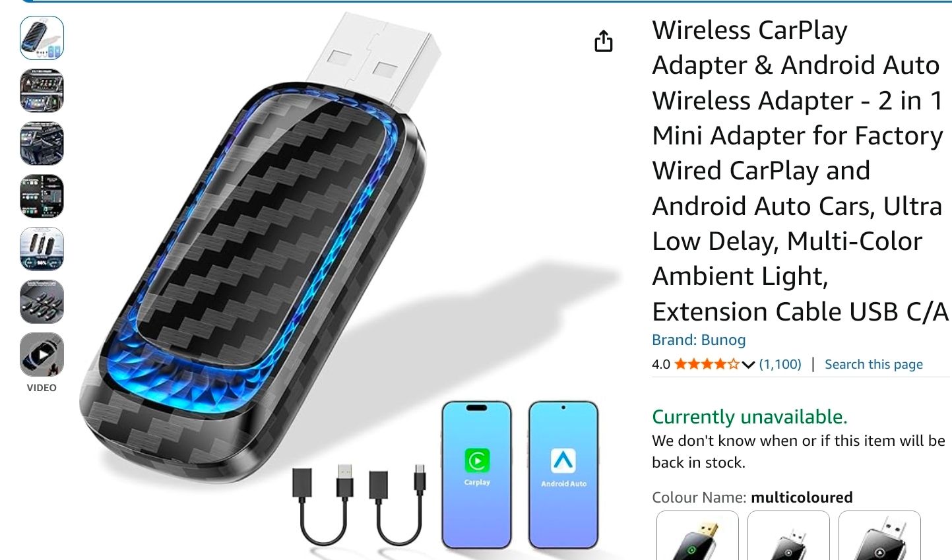Open the third product thumbnail

[x=42, y=144]
